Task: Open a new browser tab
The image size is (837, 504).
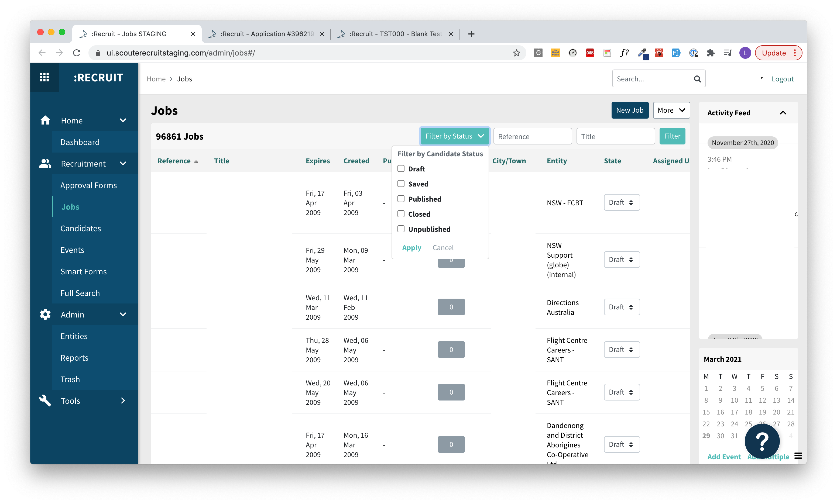Action: [x=471, y=34]
